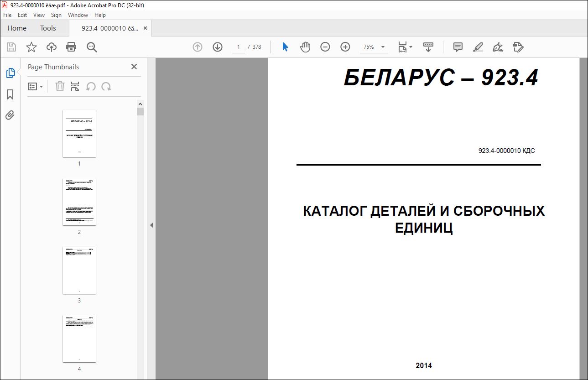Zoom out with the minus circle icon
This screenshot has height=380, width=588.
[x=325, y=47]
